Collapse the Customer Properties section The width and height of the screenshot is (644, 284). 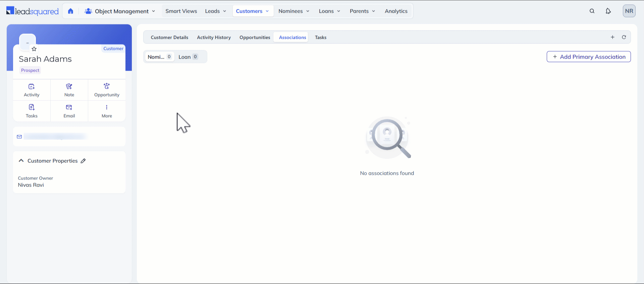coord(21,161)
